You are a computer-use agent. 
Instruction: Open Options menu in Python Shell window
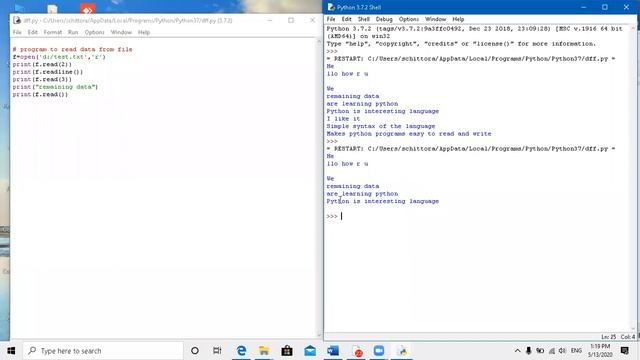[x=409, y=19]
